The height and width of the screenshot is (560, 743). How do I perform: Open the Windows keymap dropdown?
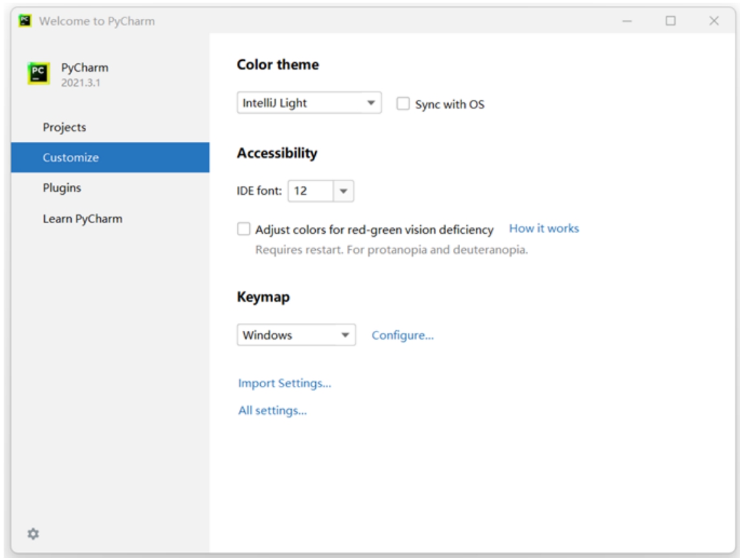[296, 335]
